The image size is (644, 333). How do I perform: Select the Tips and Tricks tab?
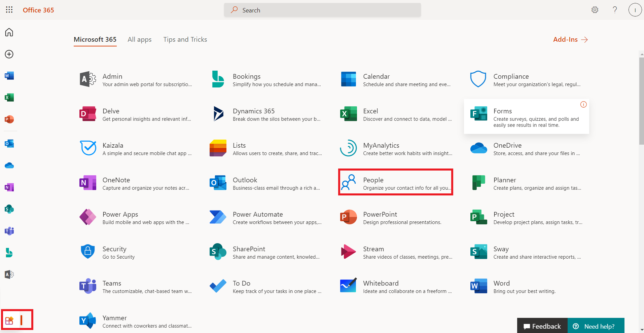185,39
